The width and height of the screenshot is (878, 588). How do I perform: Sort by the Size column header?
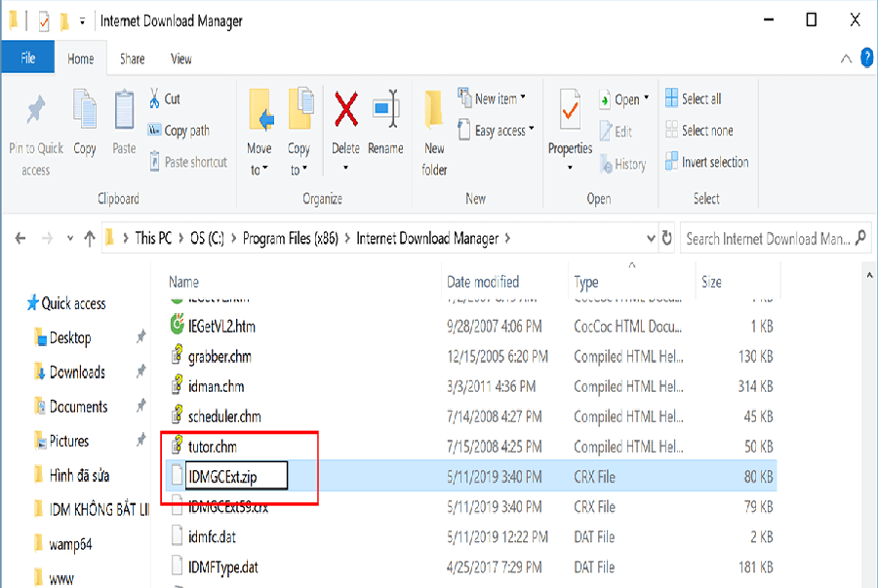click(711, 282)
